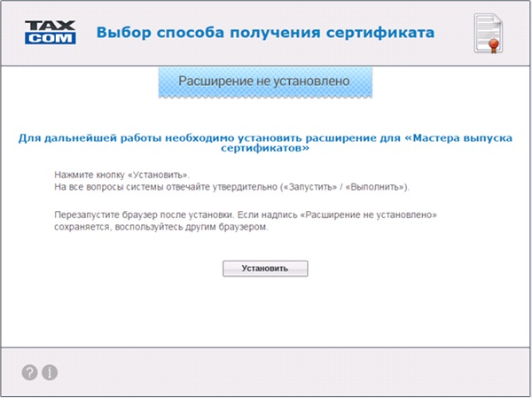Click the «Расширение не установлено» banner

point(265,81)
